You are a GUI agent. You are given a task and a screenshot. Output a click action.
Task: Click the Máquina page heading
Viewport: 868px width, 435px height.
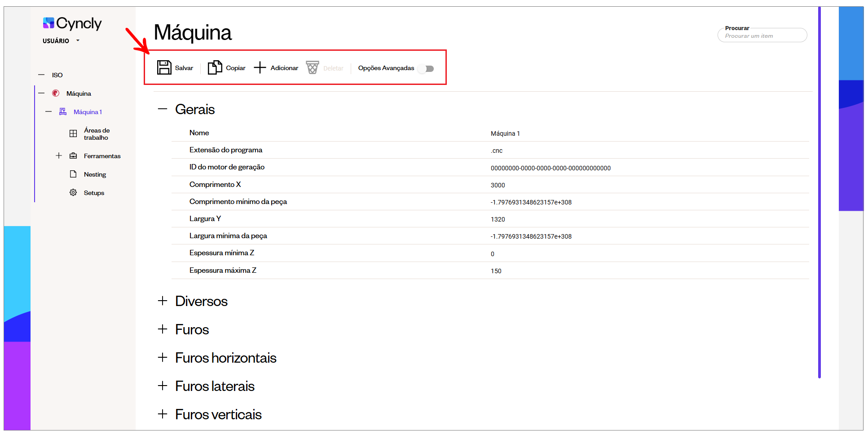click(x=193, y=32)
